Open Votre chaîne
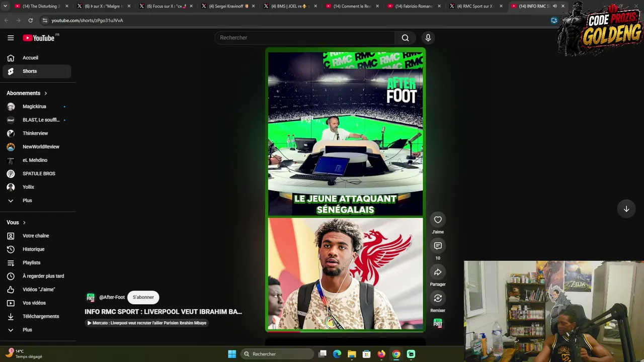The width and height of the screenshot is (644, 362). click(x=37, y=236)
